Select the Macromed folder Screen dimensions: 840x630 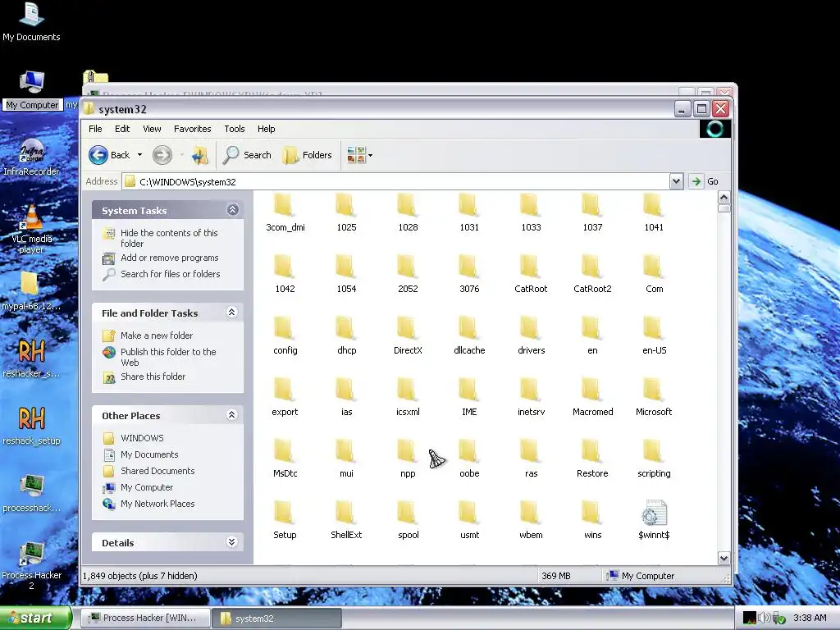(592, 398)
